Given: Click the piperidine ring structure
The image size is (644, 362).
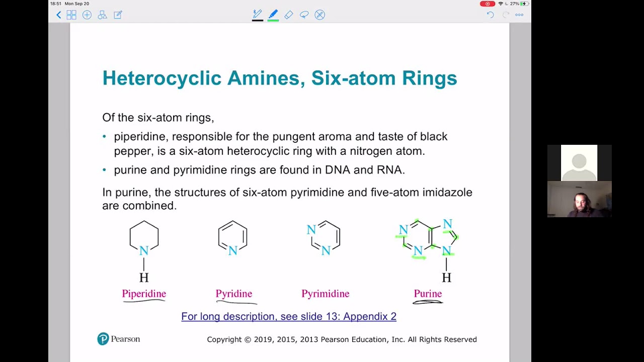Looking at the screenshot, I should 144,251.
